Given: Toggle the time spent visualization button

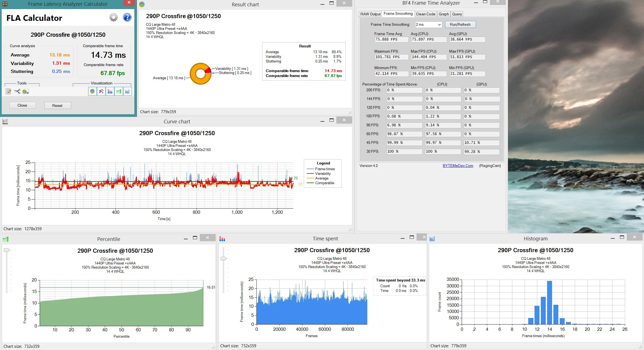Looking at the screenshot, I should (110, 91).
